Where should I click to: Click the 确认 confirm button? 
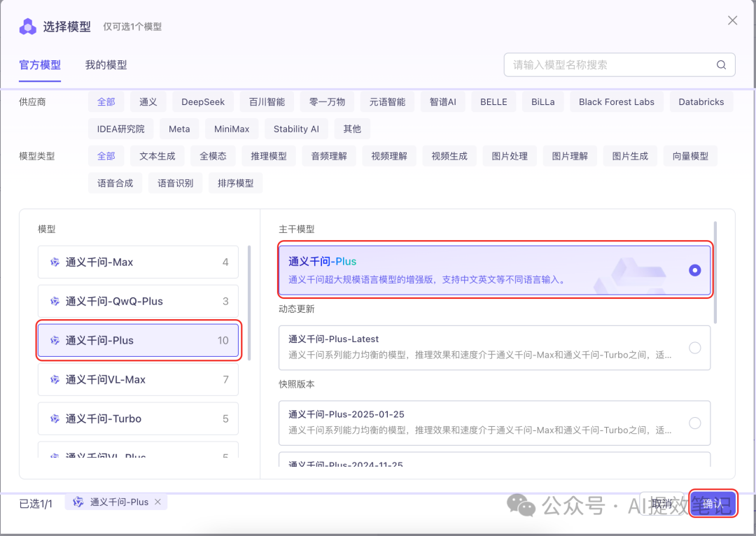[713, 504]
